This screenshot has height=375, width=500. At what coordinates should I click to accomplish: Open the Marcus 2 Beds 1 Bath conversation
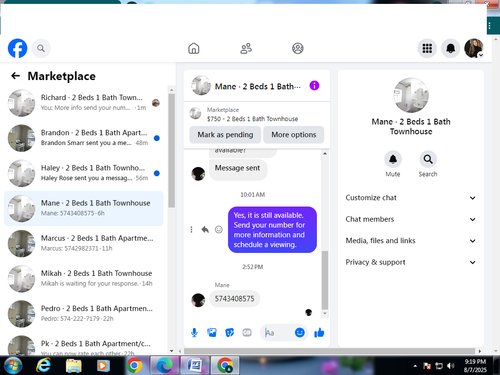click(x=84, y=243)
